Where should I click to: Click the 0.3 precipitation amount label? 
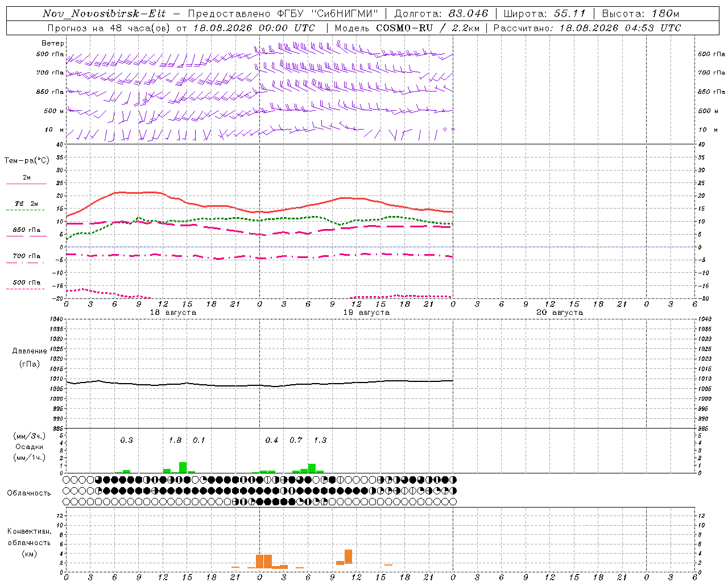tap(126, 440)
